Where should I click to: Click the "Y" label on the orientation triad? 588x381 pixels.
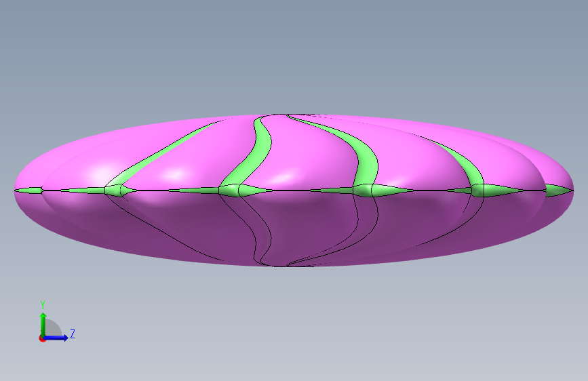43,304
